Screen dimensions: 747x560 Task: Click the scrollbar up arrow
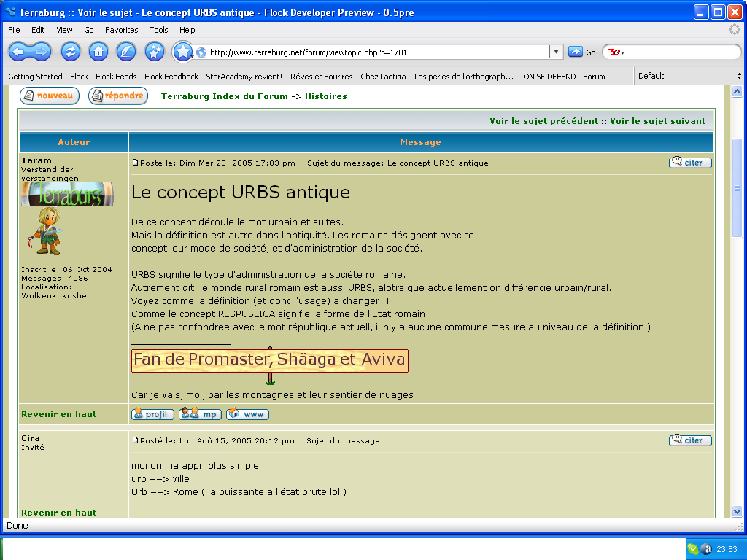(737, 91)
